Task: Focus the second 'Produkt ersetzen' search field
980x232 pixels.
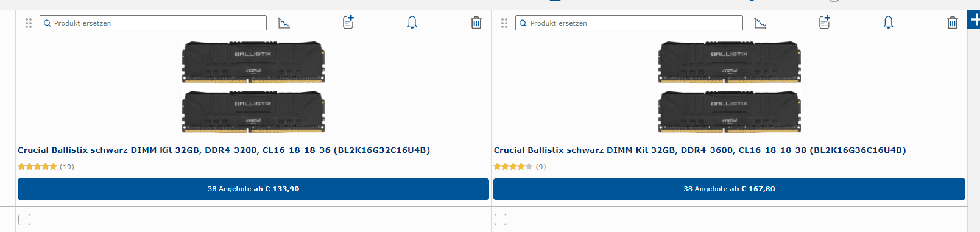Action: [629, 23]
